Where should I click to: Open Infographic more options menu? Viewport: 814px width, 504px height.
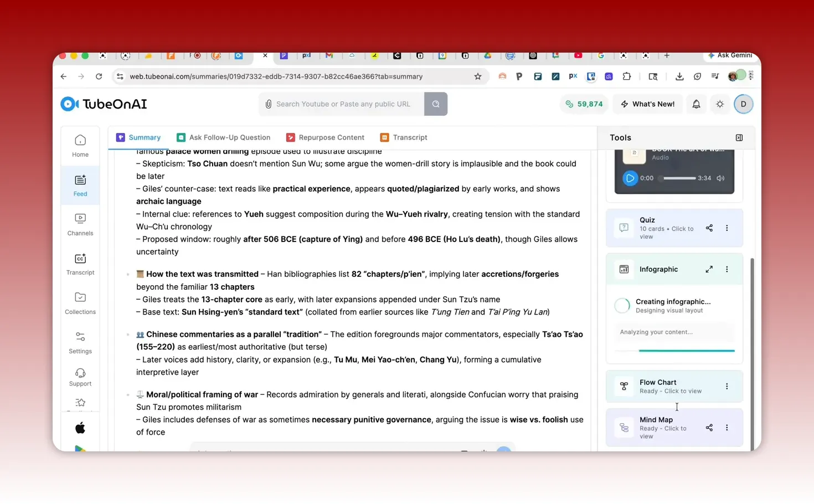[x=727, y=269]
